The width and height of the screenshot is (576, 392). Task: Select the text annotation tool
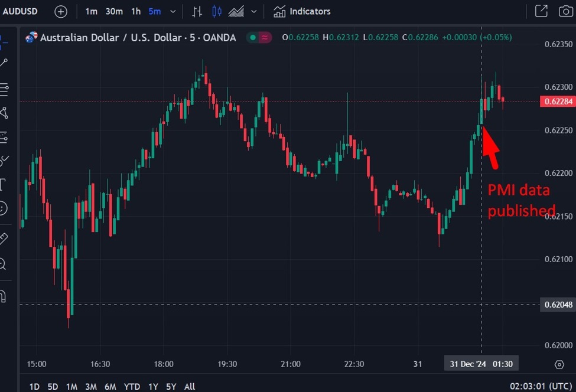(3, 184)
